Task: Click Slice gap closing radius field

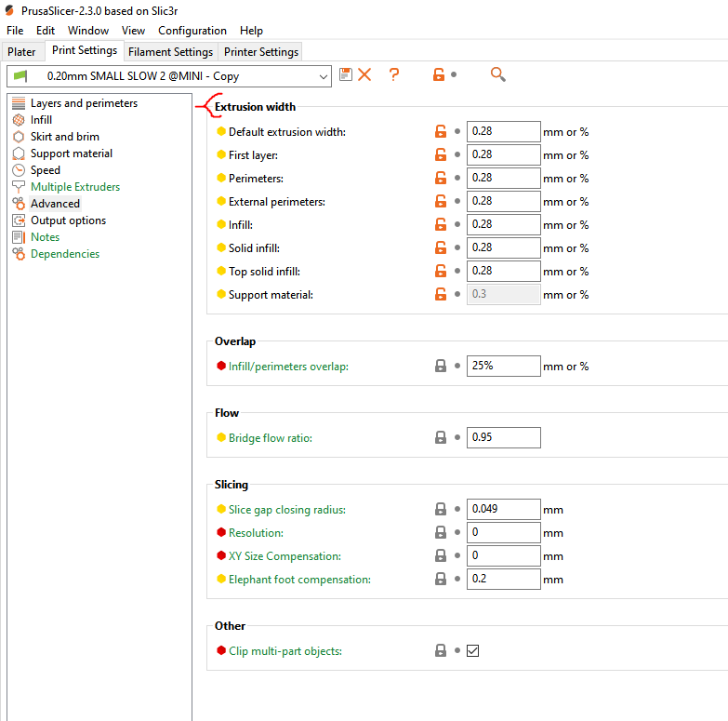Action: coord(503,509)
